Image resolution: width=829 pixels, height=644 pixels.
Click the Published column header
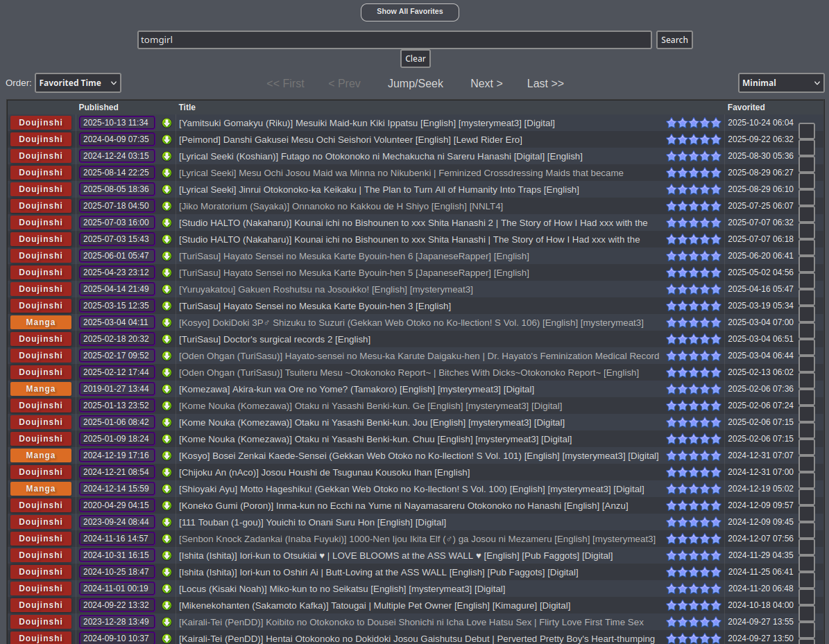pyautogui.click(x=99, y=107)
